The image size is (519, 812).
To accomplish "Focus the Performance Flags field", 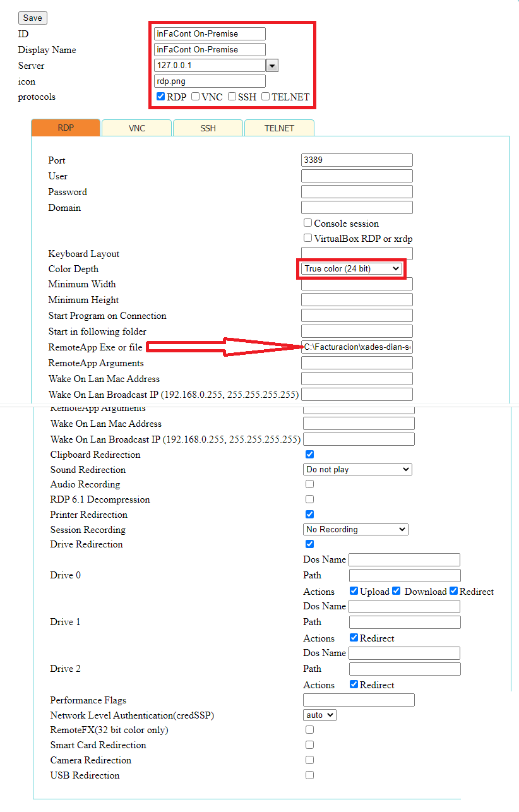I will (359, 700).
